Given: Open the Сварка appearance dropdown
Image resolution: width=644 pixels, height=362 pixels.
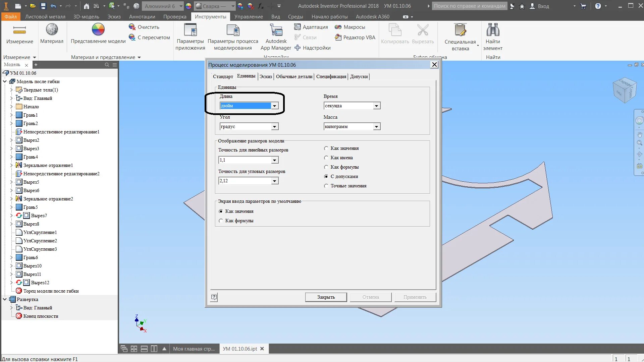Looking at the screenshot, I should tap(233, 6).
